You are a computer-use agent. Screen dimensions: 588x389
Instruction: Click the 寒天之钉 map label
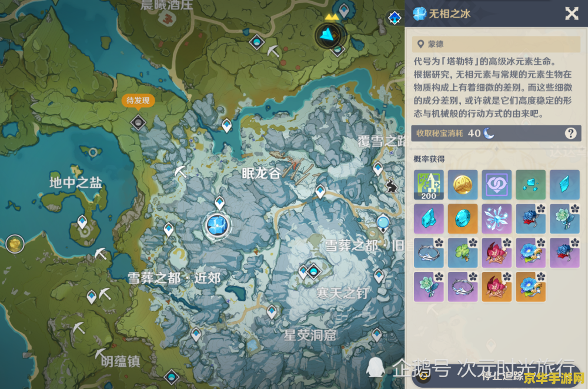tap(342, 293)
